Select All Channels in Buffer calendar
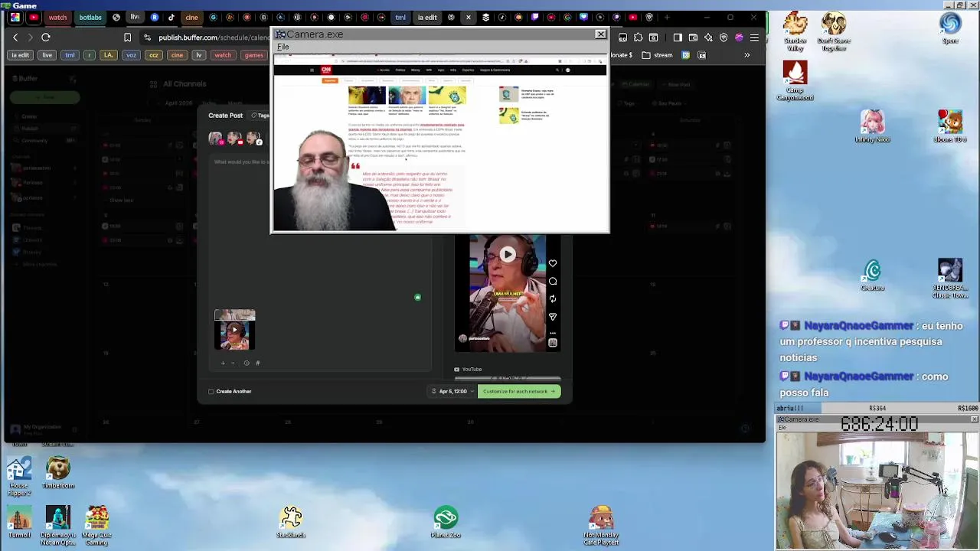 [x=178, y=84]
